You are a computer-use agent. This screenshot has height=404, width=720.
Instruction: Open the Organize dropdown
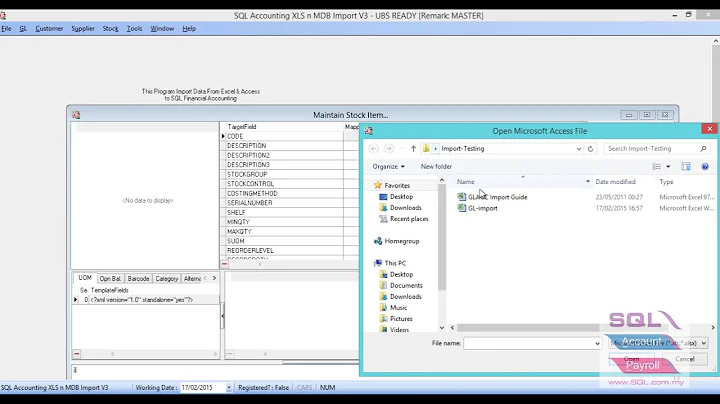(x=388, y=167)
